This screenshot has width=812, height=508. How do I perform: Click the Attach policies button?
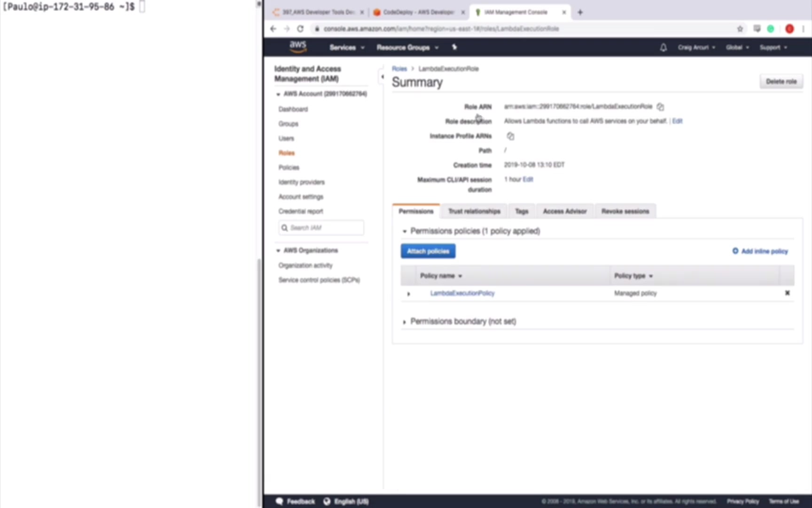(x=428, y=251)
